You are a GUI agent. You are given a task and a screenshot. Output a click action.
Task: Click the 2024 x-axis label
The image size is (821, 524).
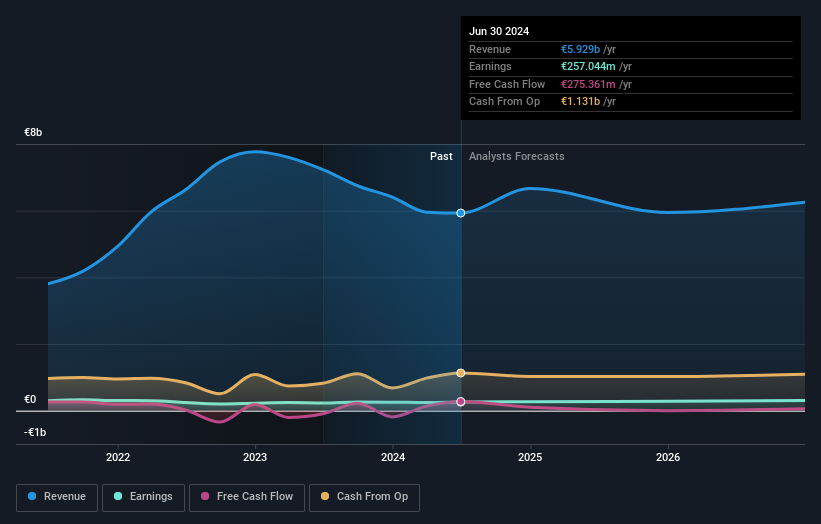tap(393, 457)
